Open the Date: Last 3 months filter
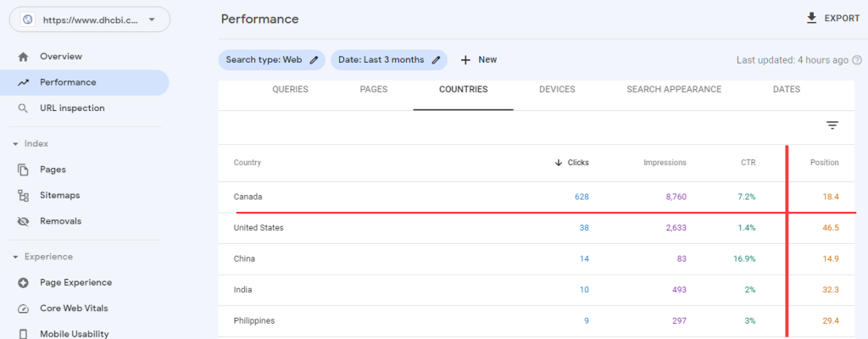 tap(388, 60)
